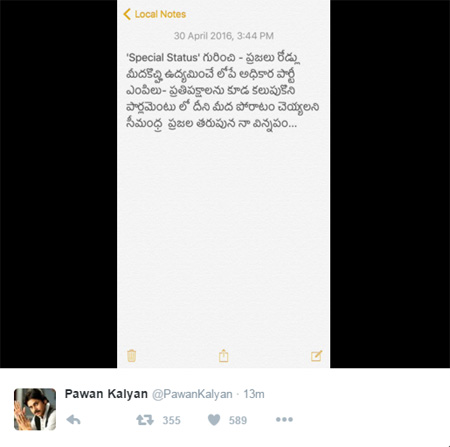Reply to the tweet
Viewport: 450px width, 447px height.
[73, 420]
